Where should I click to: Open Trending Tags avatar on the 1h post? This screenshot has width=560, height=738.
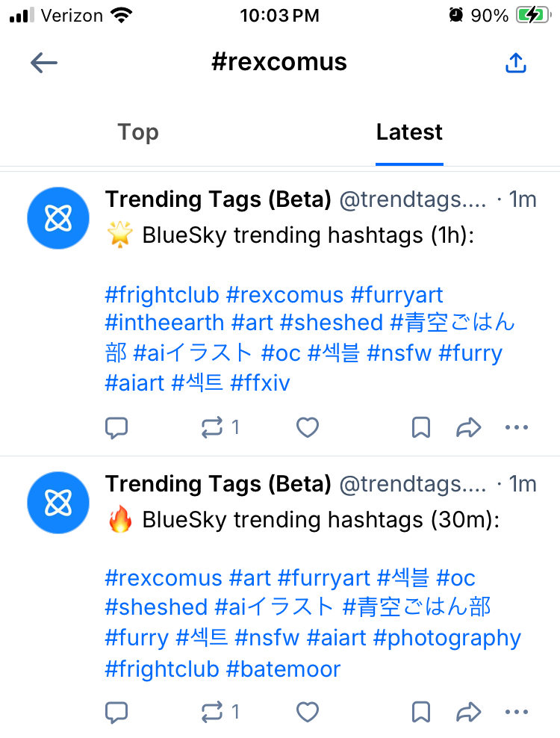[57, 218]
